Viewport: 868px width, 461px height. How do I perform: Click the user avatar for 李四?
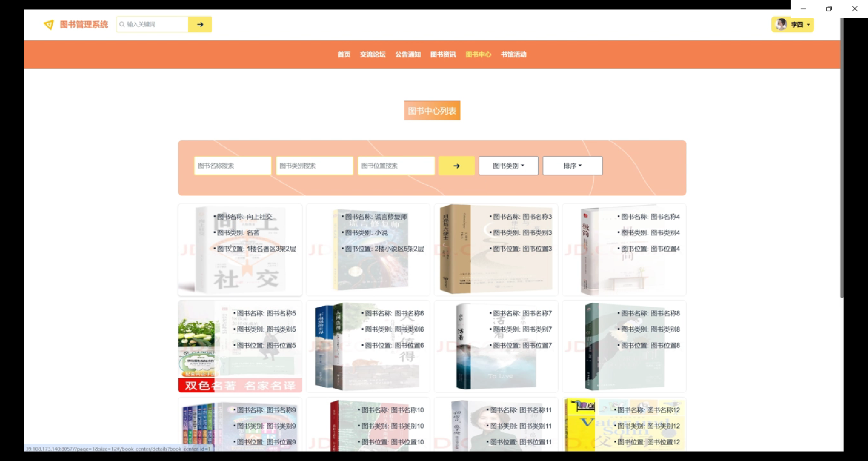781,24
